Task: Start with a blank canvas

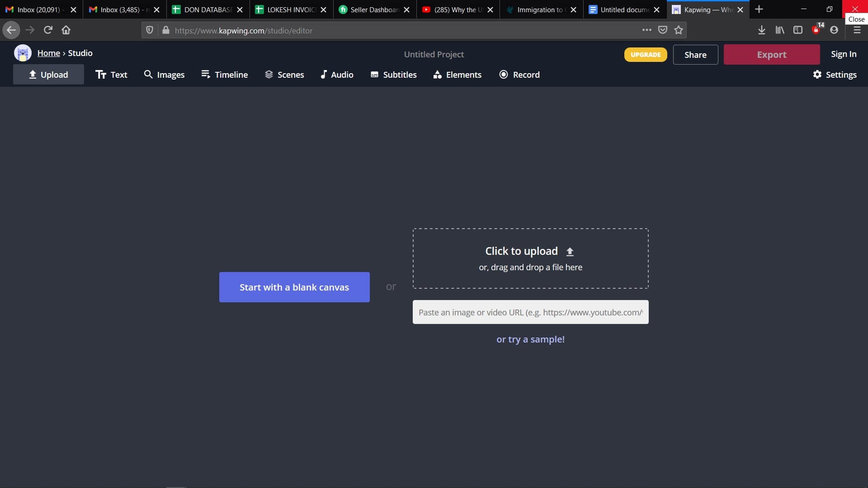Action: [294, 287]
